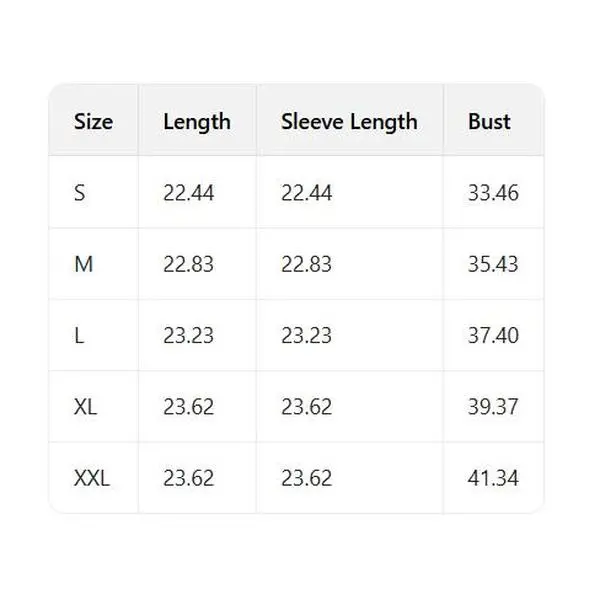Click the Length cell in XL row

point(189,407)
